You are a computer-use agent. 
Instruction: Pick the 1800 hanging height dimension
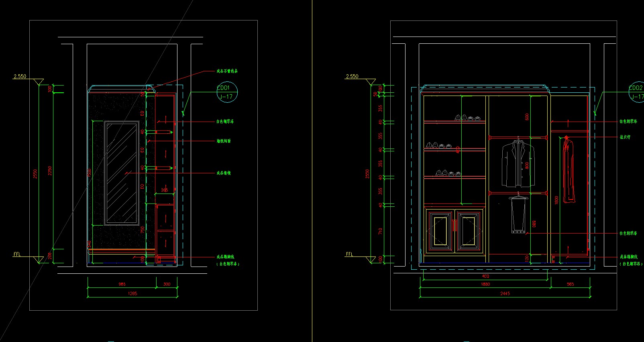pyautogui.click(x=556, y=200)
